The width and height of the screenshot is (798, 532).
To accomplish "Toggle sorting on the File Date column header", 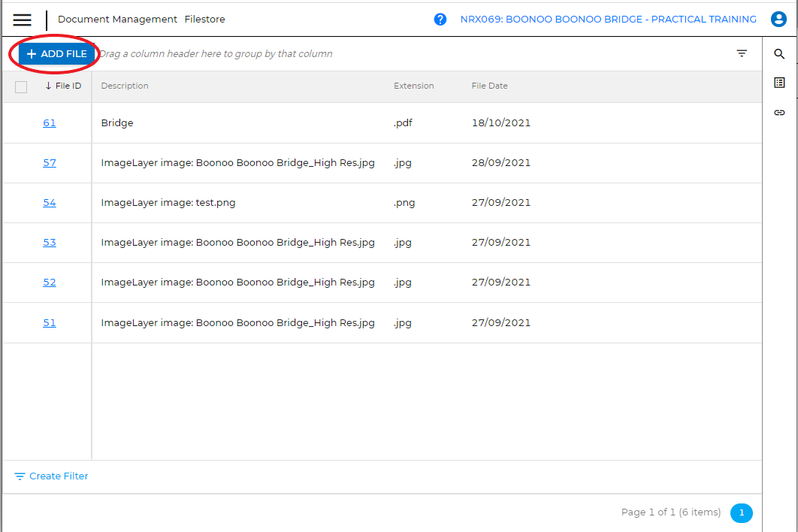I will pos(489,86).
